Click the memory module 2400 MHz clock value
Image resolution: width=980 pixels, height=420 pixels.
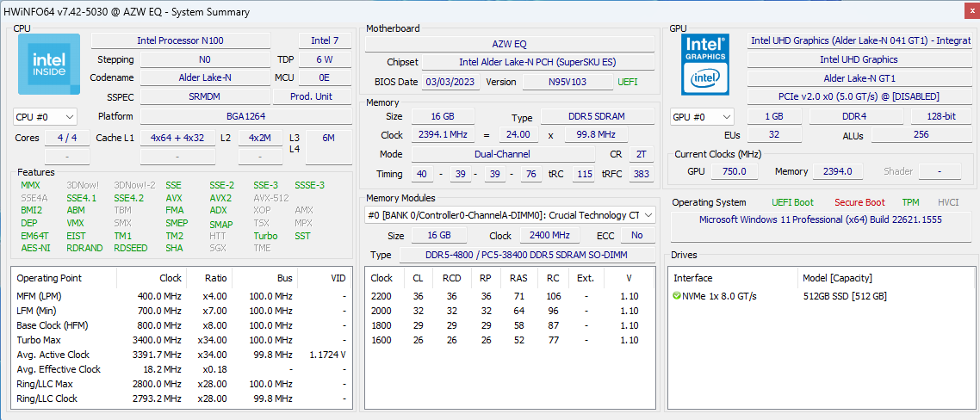tap(550, 236)
